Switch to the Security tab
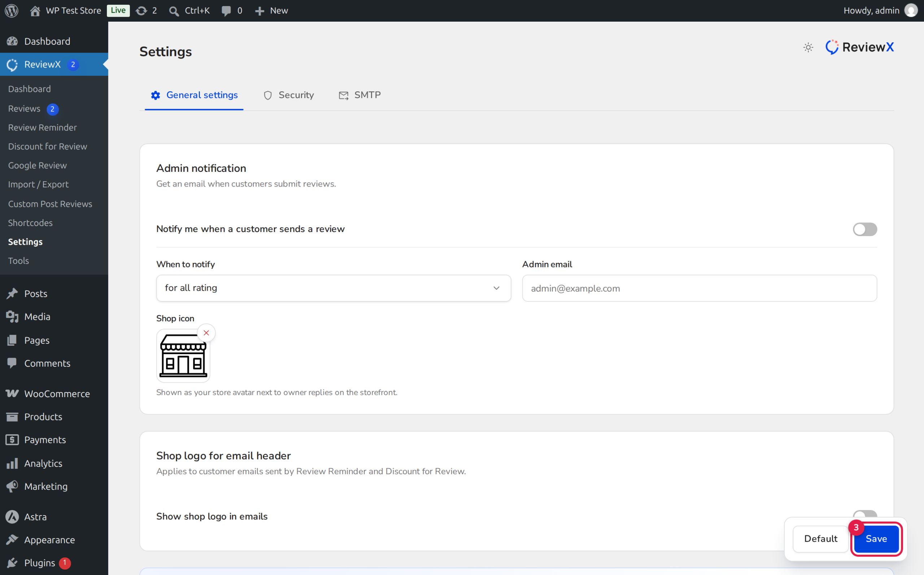 289,95
